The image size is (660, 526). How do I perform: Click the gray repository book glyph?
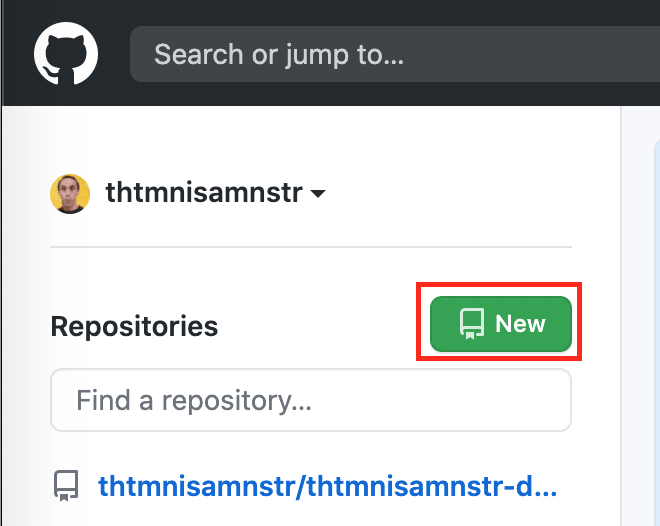point(66,486)
